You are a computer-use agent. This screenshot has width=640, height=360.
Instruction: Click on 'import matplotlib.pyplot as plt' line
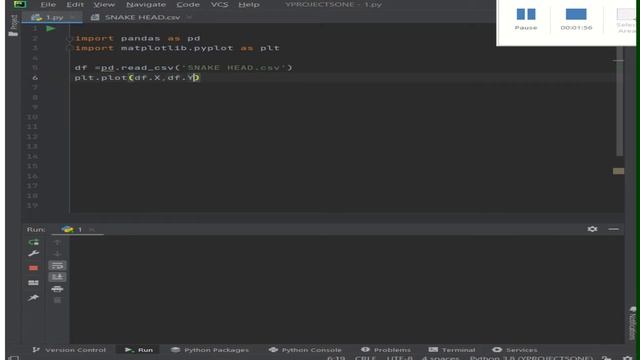(x=177, y=48)
